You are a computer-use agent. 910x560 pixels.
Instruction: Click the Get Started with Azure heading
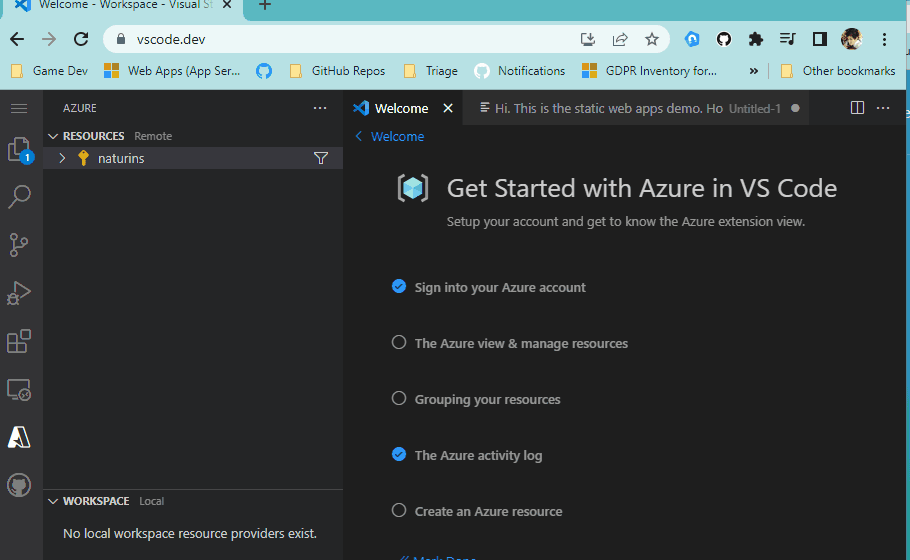pos(642,188)
